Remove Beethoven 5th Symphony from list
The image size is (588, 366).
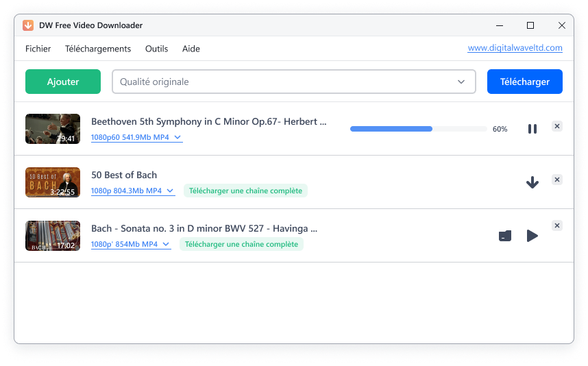coord(557,126)
